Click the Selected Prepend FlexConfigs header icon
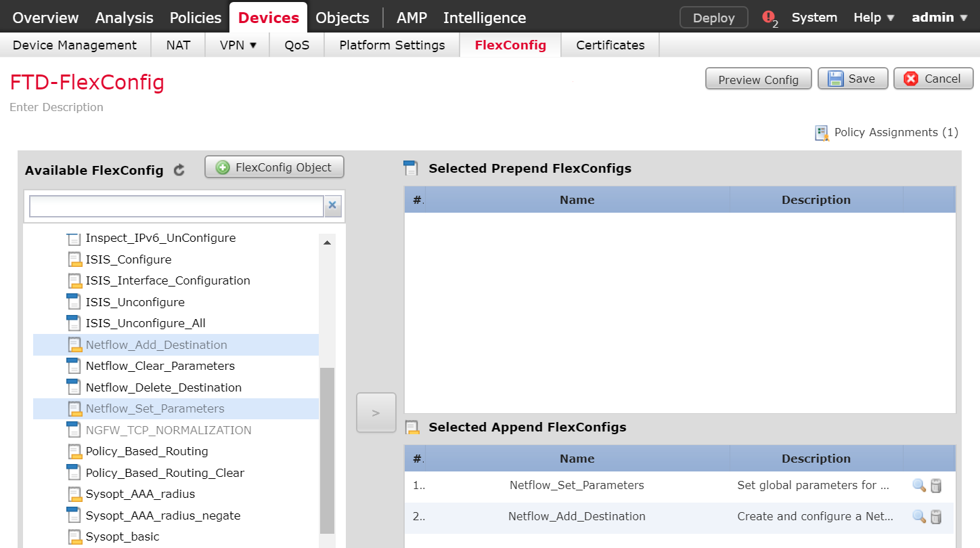Image resolution: width=980 pixels, height=548 pixels. coord(410,168)
